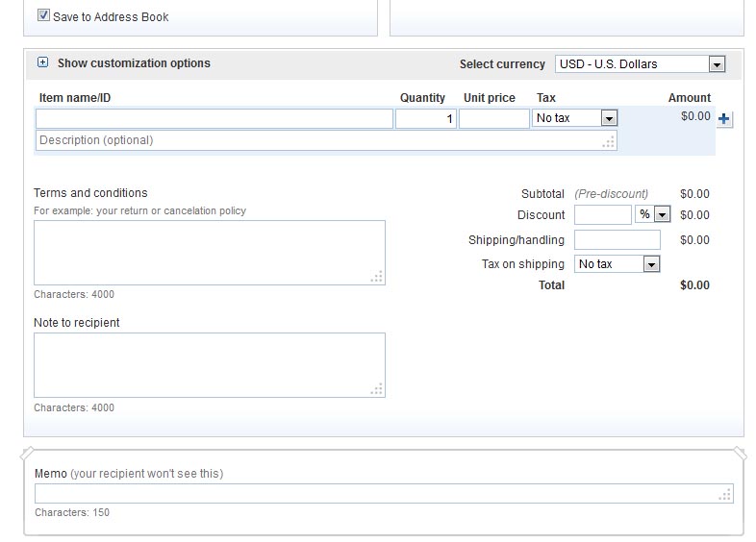Click the Description field resize handle
756x542 pixels.
609,142
